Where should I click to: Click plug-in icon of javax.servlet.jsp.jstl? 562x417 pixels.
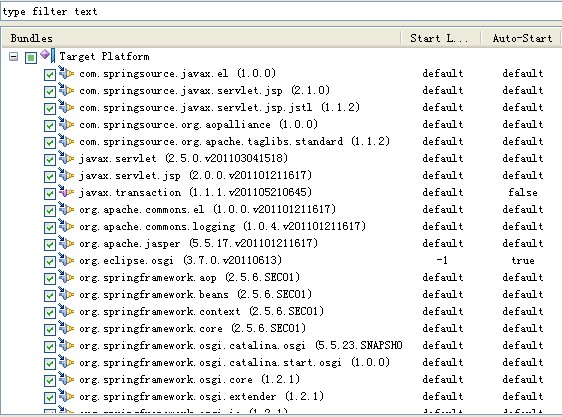pyautogui.click(x=66, y=106)
